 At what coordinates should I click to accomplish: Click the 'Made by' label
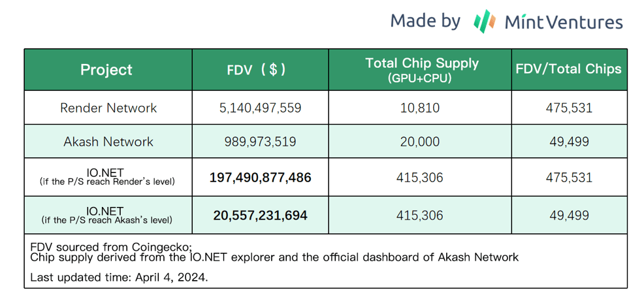tap(425, 21)
